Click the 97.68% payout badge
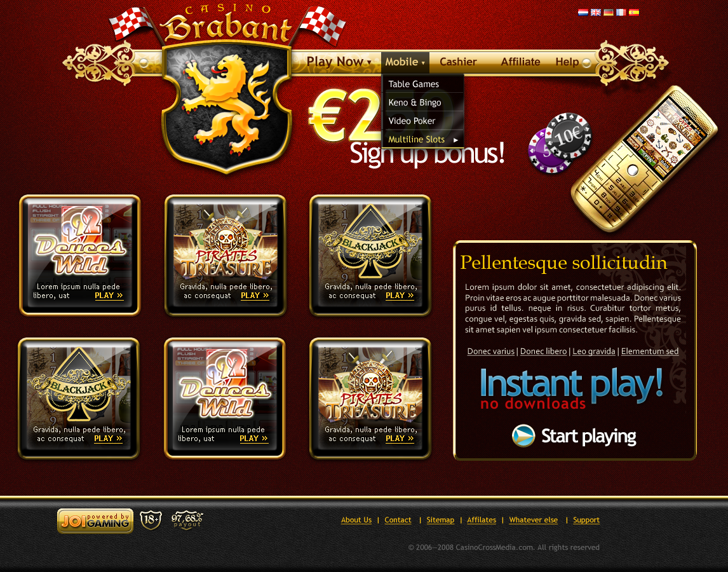Image resolution: width=728 pixels, height=572 pixels. [x=187, y=519]
